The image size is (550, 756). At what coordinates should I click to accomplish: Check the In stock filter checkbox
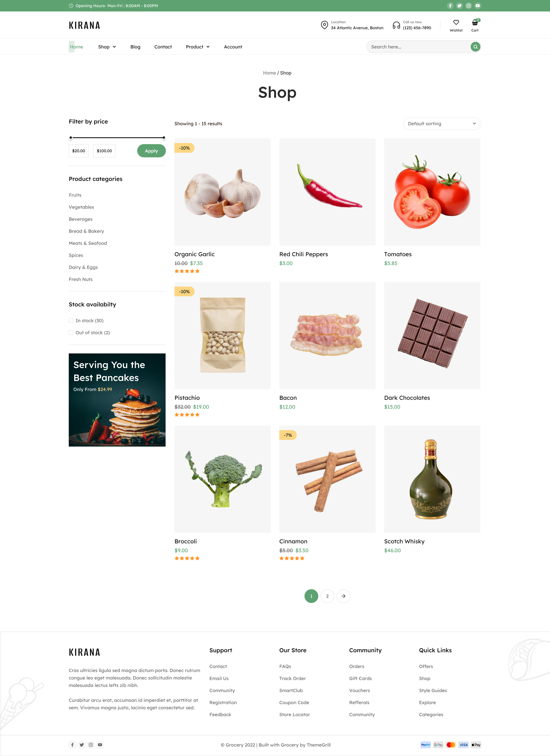(x=71, y=320)
